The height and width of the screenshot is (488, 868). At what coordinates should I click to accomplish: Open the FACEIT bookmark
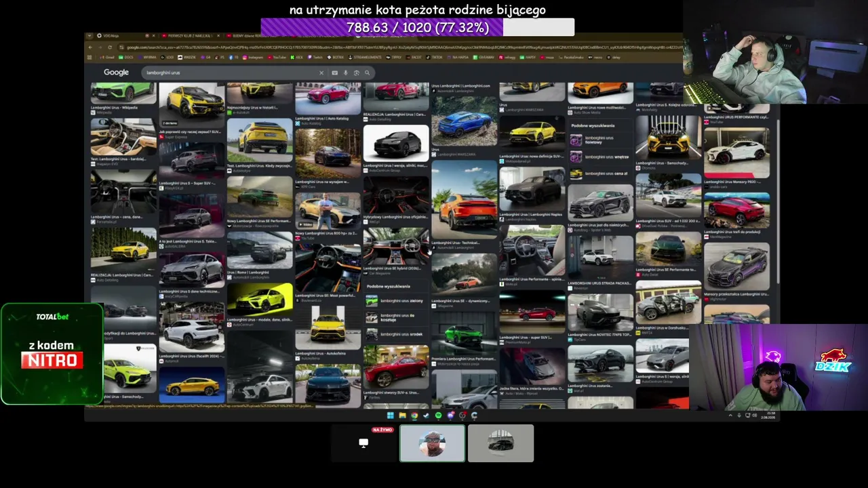(x=413, y=58)
